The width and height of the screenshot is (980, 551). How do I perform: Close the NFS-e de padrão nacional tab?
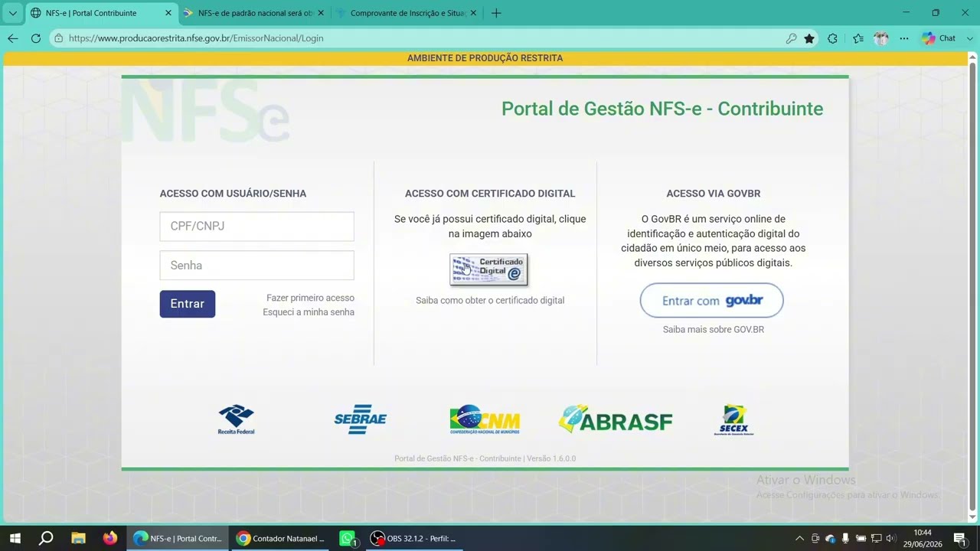point(321,13)
